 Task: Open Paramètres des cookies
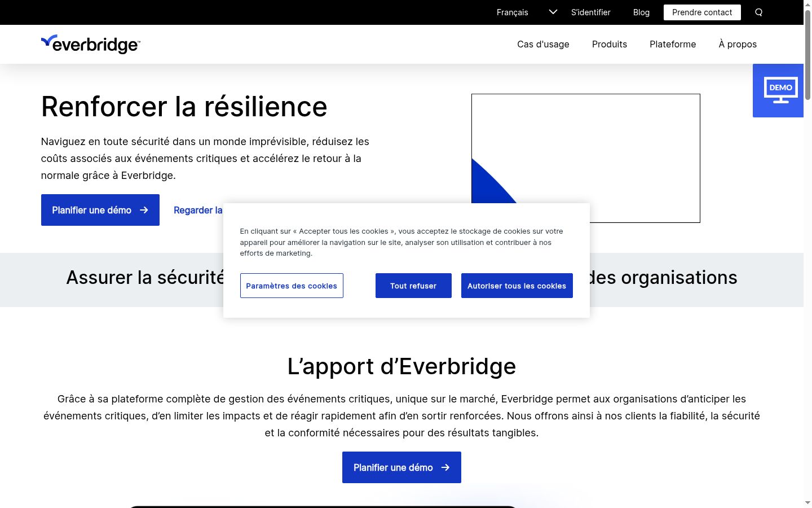pyautogui.click(x=292, y=286)
